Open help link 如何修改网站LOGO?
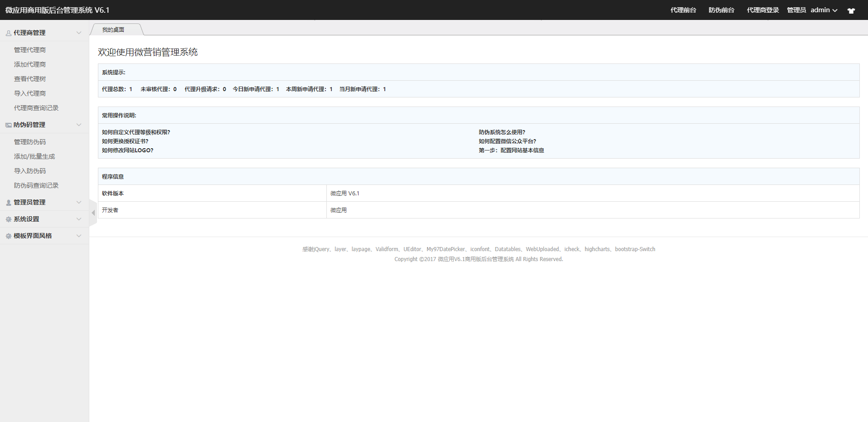Viewport: 868px width, 422px height. 127,150
